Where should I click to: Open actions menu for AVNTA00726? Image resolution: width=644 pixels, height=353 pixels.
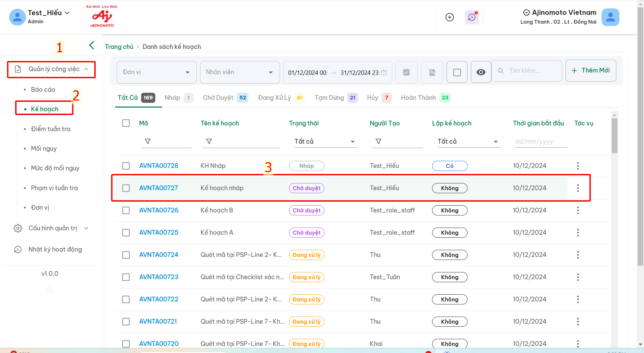pyautogui.click(x=578, y=210)
